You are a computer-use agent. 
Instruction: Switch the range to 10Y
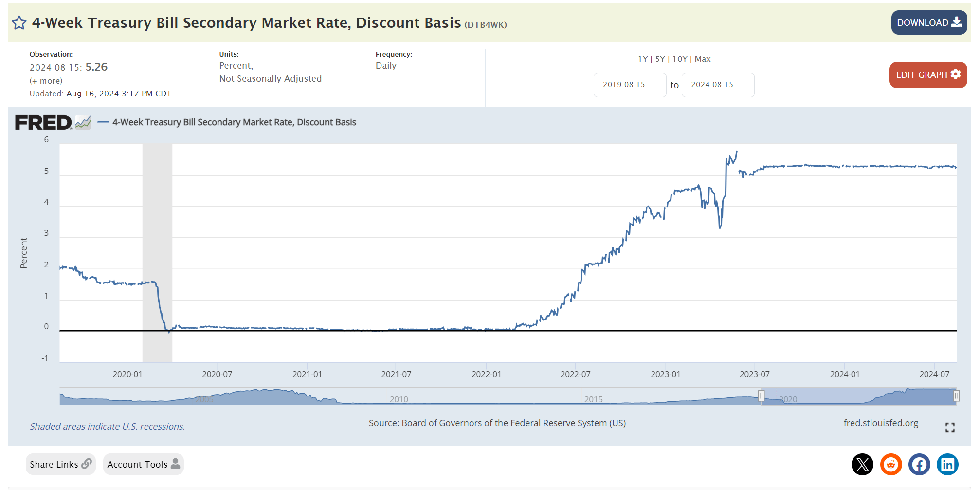click(680, 59)
